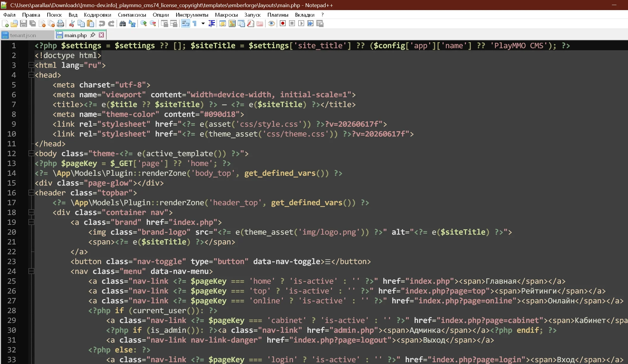628x364 pixels.
Task: Save the recorded macro icon
Action: (x=320, y=24)
